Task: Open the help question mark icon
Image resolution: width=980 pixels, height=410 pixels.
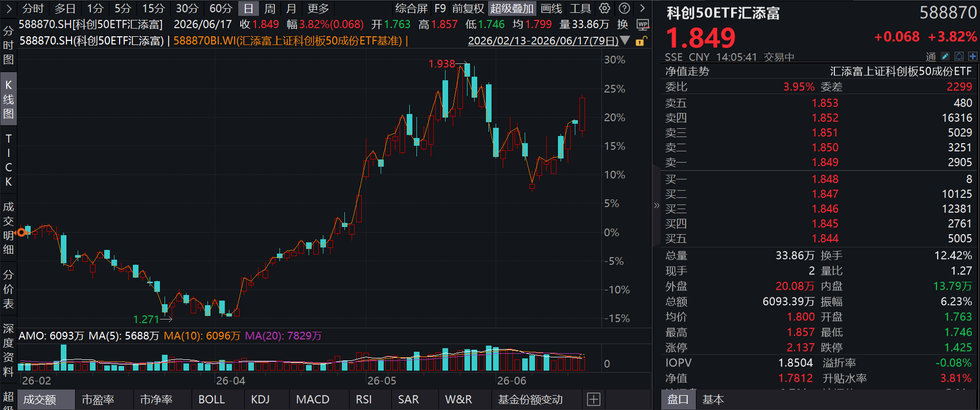Action: click(x=624, y=8)
